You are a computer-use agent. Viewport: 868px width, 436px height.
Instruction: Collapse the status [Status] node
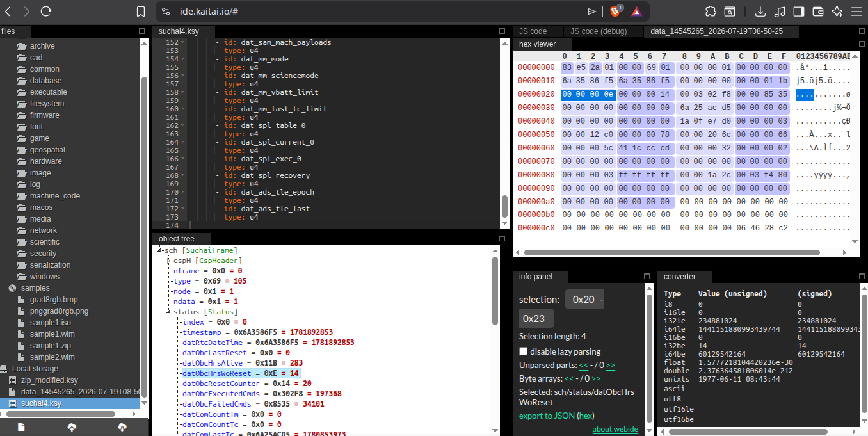(168, 312)
